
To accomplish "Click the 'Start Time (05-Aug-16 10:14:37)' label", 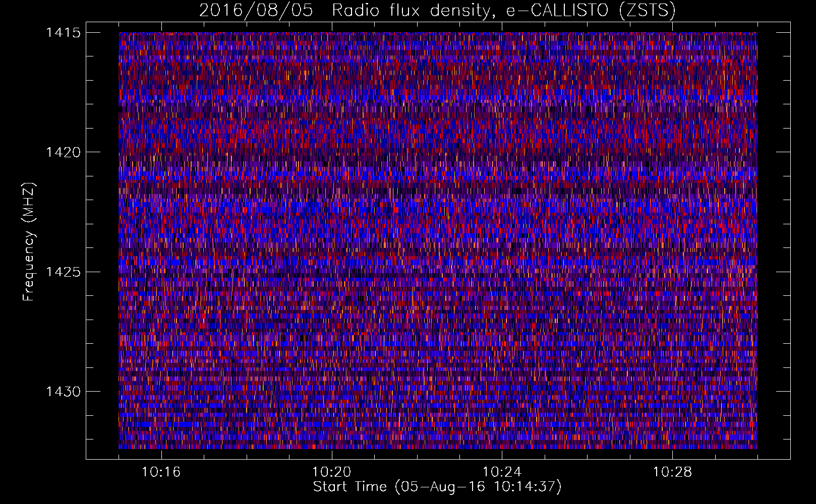I will pos(437,487).
